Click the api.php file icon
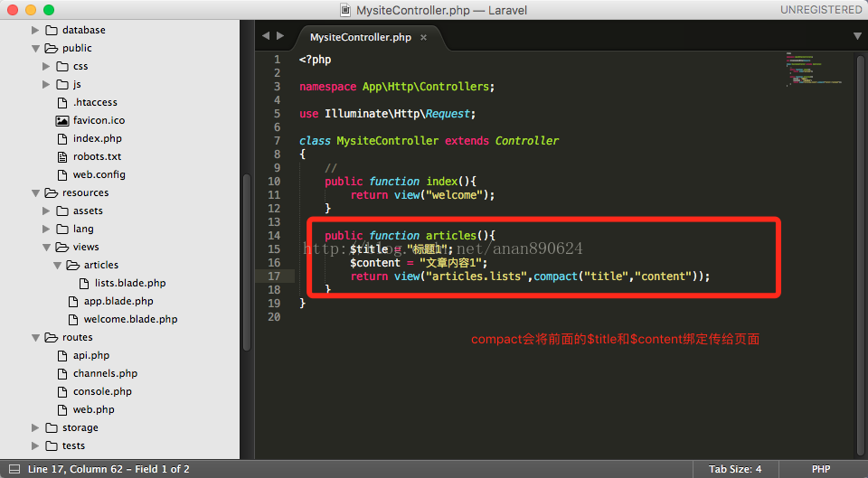The height and width of the screenshot is (478, 868). click(x=62, y=356)
